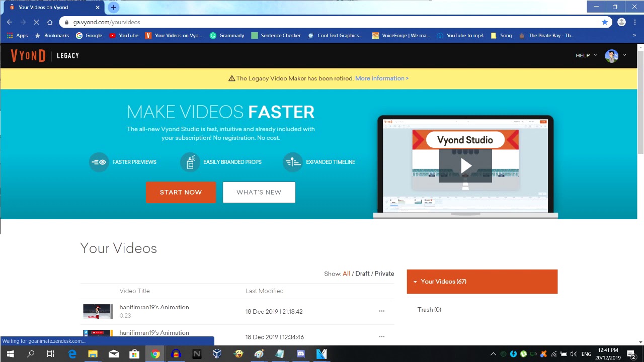Follow the More information link
This screenshot has height=362, width=644.
pos(382,78)
